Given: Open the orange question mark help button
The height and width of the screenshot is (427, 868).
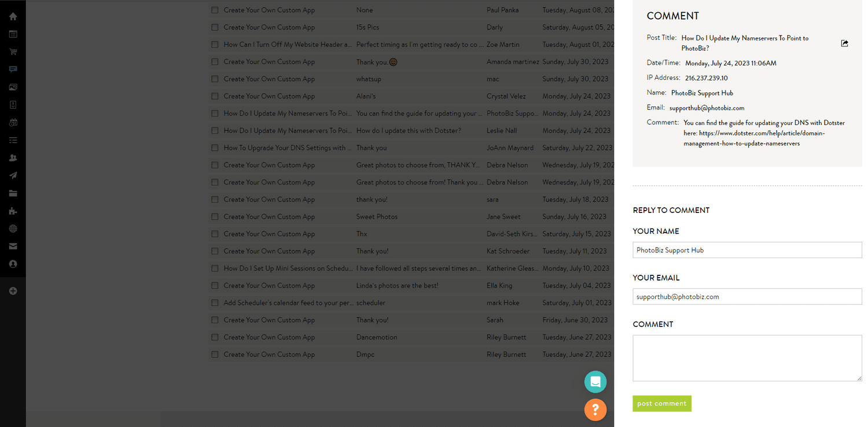Looking at the screenshot, I should click(595, 410).
